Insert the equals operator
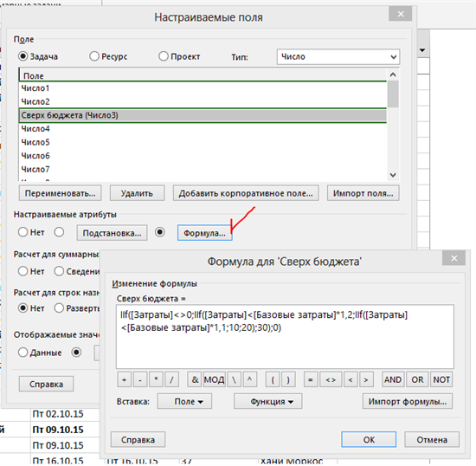The width and height of the screenshot is (476, 466). click(311, 379)
